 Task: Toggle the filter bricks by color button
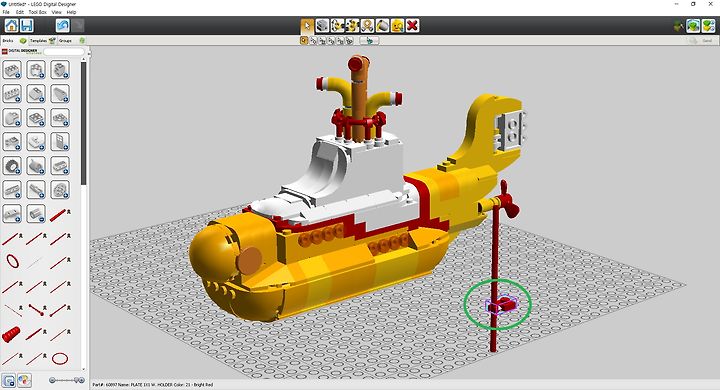point(24,380)
